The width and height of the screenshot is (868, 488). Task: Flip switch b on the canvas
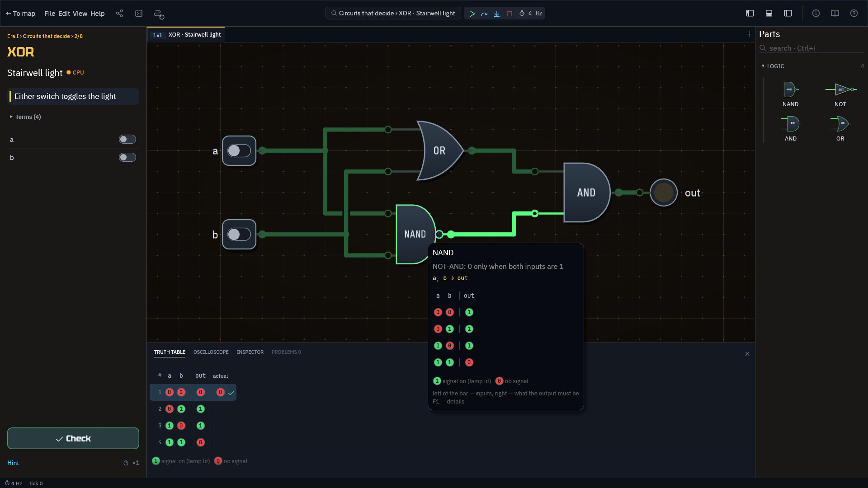point(239,235)
